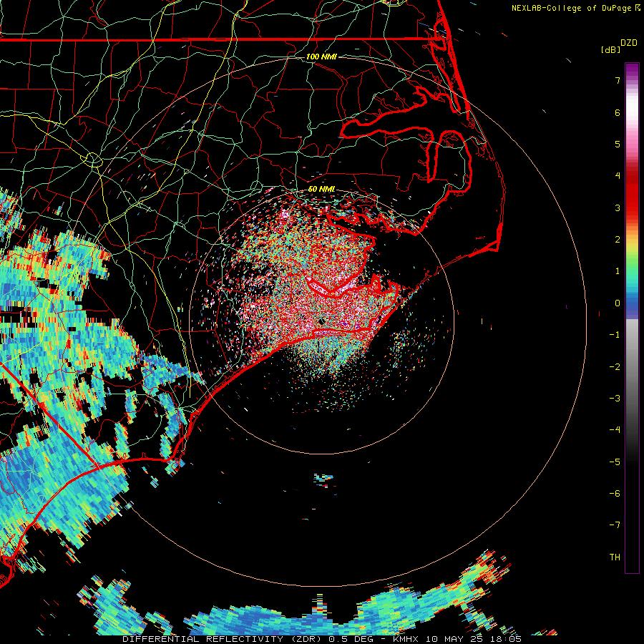Select the -6 dB scale label
Viewport: 644px width, 644px height.
[x=615, y=494]
